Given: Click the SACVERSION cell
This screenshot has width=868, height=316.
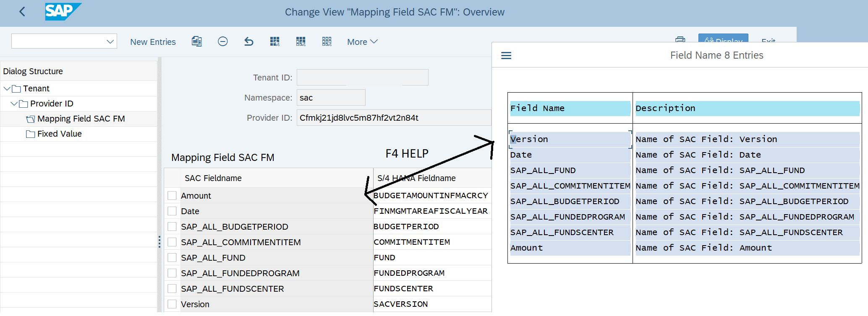Looking at the screenshot, I should 432,304.
